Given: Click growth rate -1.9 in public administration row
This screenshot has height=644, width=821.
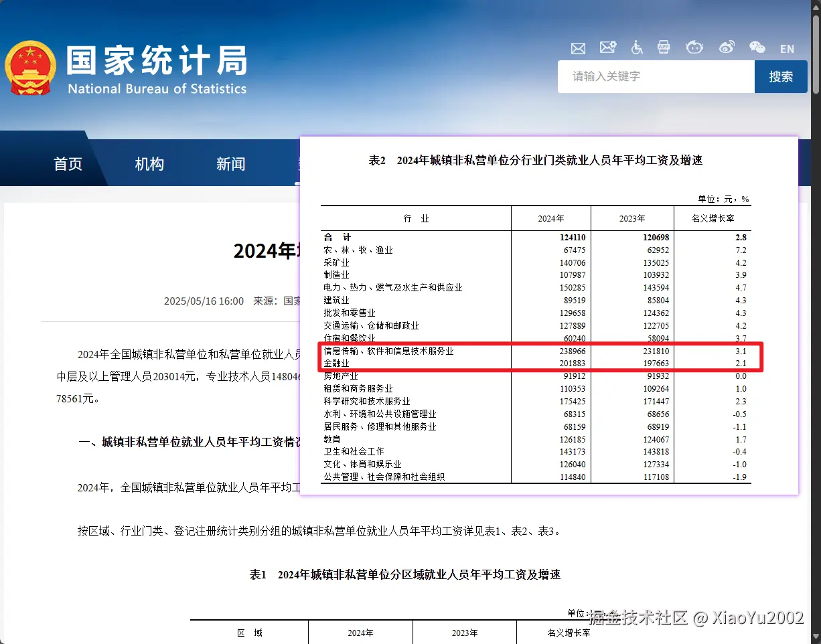Looking at the screenshot, I should [739, 477].
